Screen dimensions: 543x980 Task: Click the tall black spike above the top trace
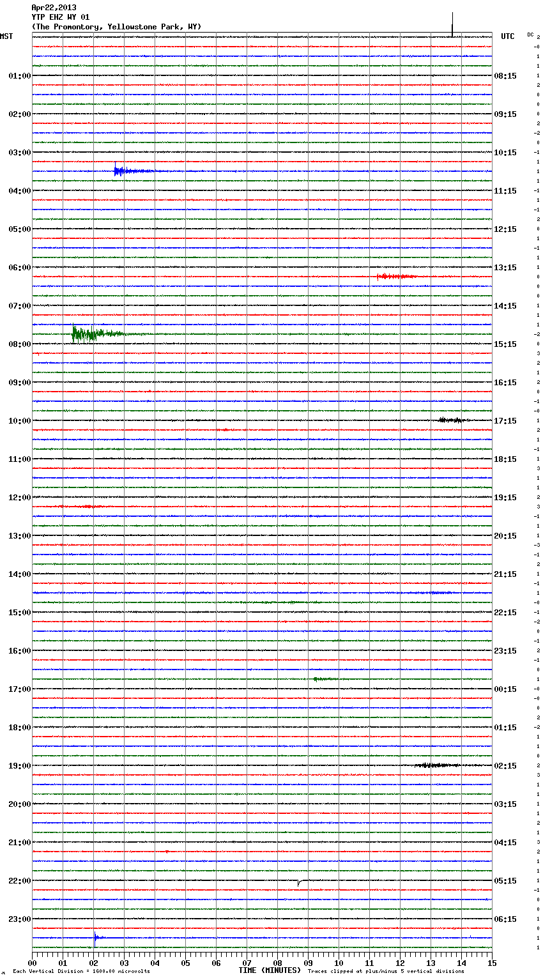tap(452, 24)
